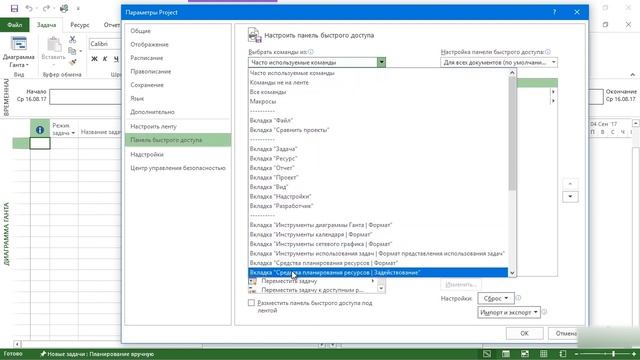The width and height of the screenshot is (640, 360).
Task: Click the status bar resource sheet view icon
Action: (544, 354)
